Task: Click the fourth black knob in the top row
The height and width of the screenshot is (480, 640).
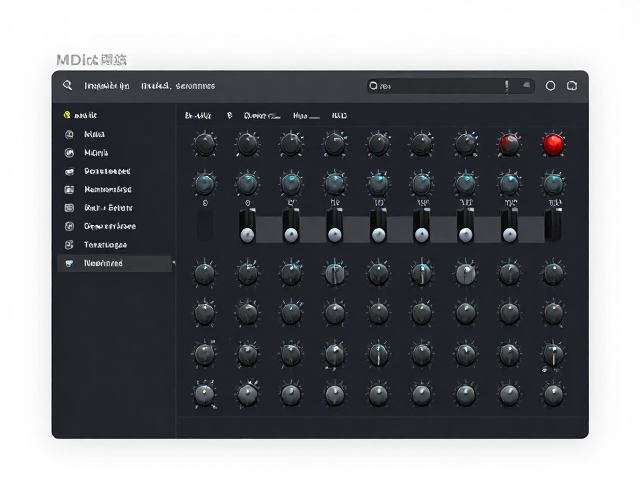Action: (x=335, y=144)
